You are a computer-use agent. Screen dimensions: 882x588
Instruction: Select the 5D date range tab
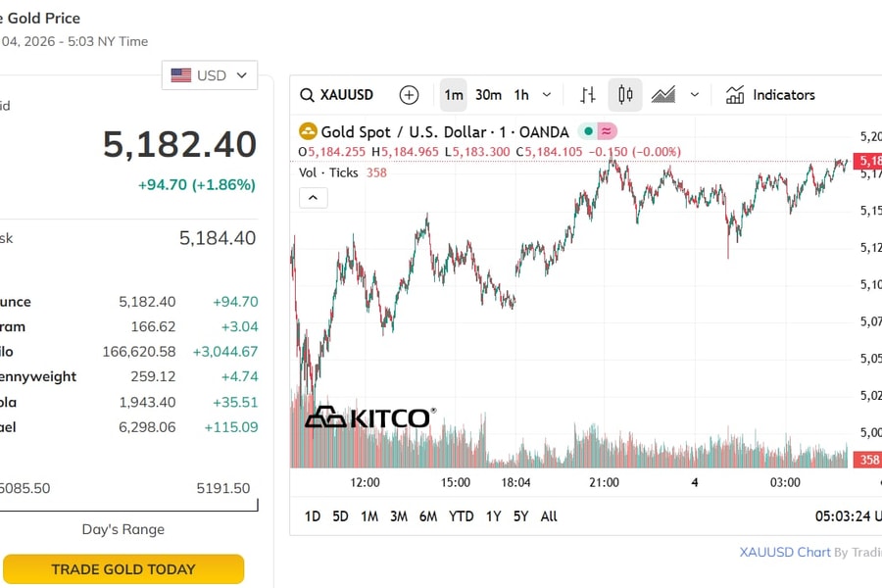pos(340,516)
